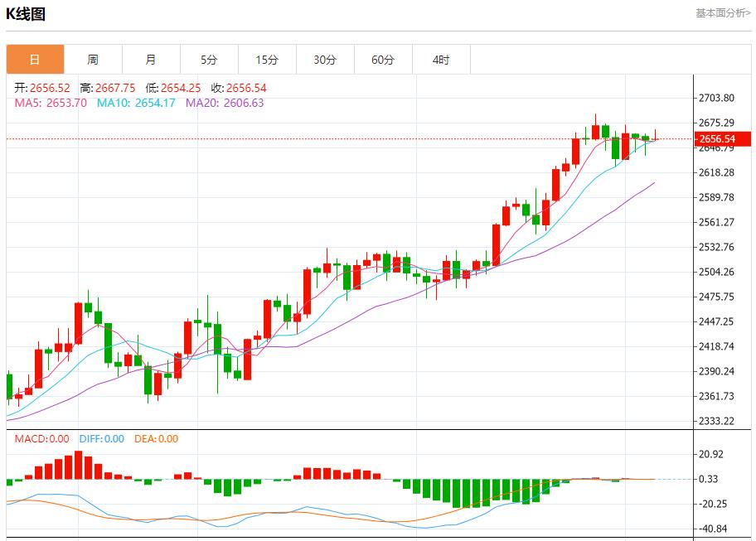Click the 高 2667.75 high price readout
This screenshot has width=756, height=541.
click(x=108, y=88)
